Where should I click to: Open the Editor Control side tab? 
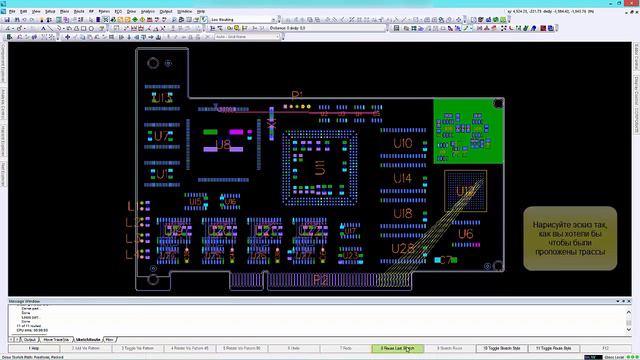(636, 56)
